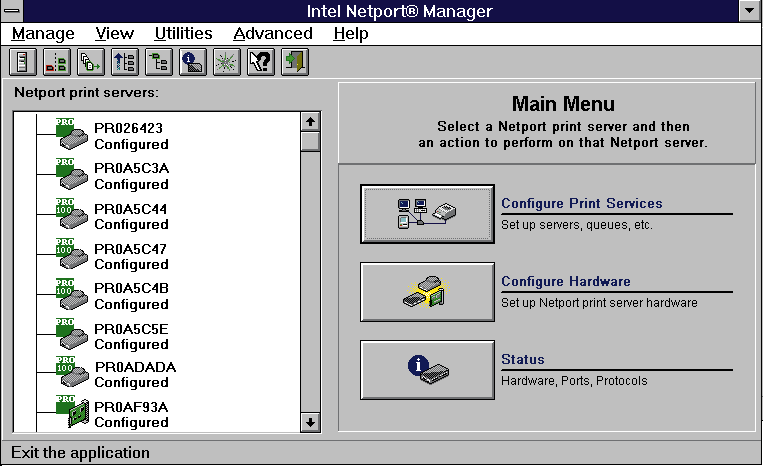Click the 'Hardware, Ports, Protocols' description
Image resolution: width=763 pixels, height=466 pixels.
click(574, 380)
